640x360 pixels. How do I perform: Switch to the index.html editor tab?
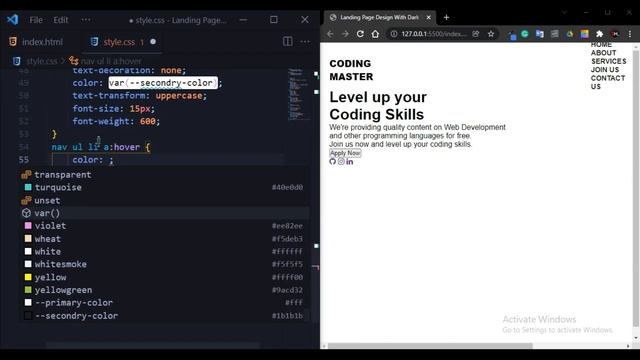(37, 42)
